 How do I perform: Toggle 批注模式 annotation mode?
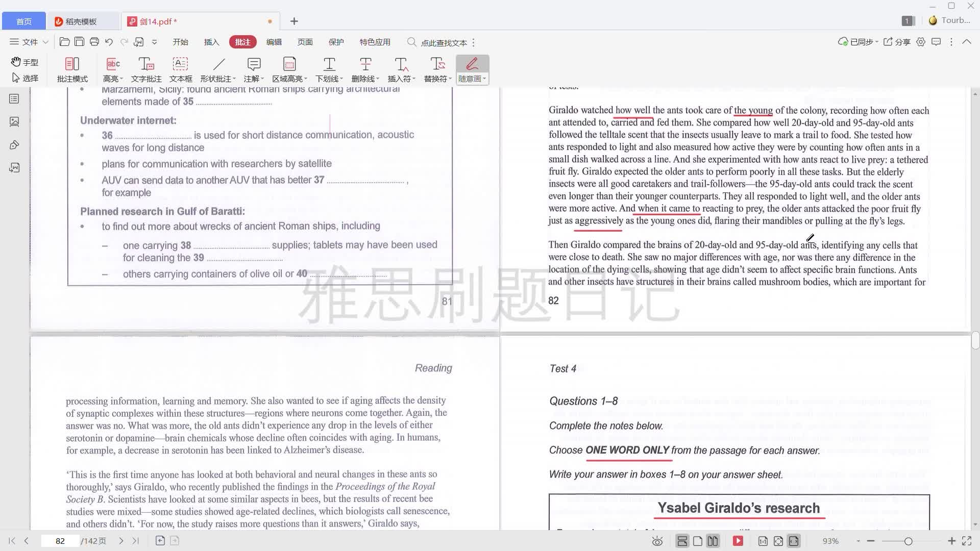pyautogui.click(x=72, y=69)
